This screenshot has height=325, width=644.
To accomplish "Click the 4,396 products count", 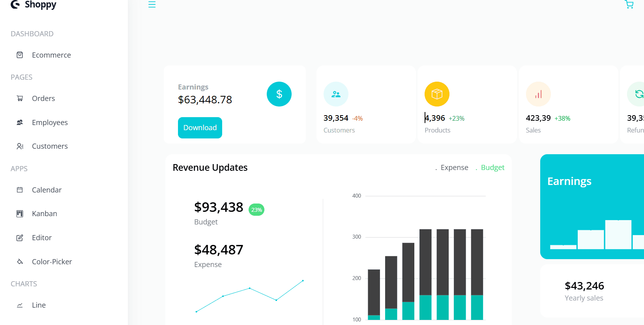I will coord(435,118).
